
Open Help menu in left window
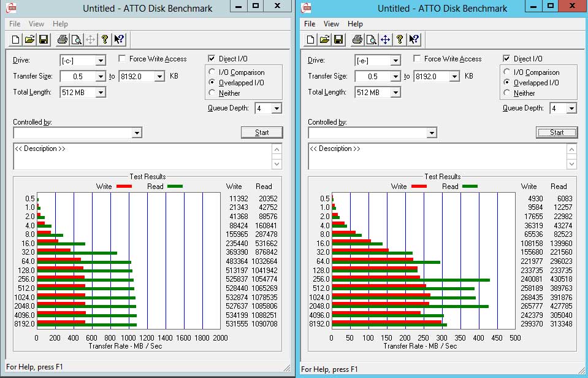[x=60, y=24]
